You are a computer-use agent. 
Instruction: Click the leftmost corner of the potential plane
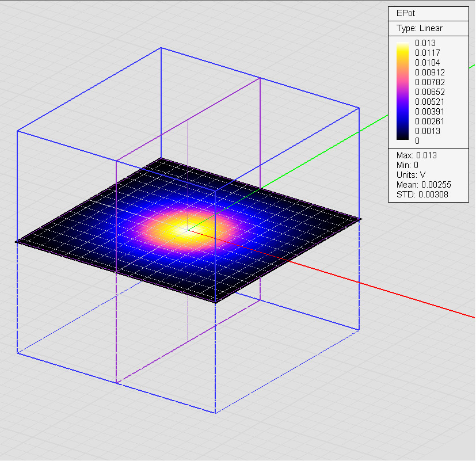[x=17, y=242]
